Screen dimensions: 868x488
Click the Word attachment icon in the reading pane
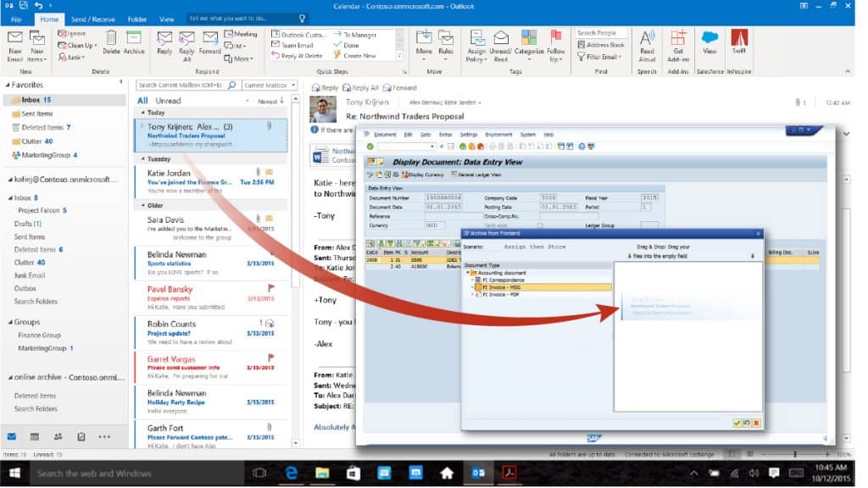(x=320, y=157)
